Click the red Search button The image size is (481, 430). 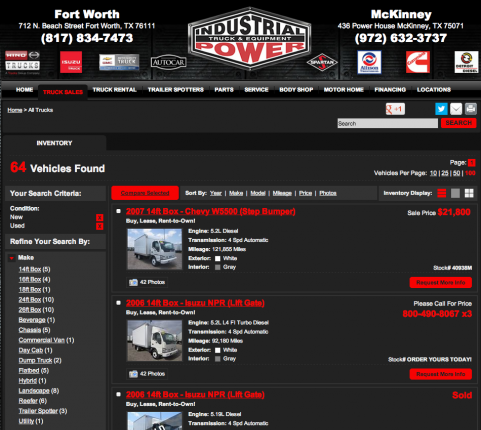click(x=459, y=123)
